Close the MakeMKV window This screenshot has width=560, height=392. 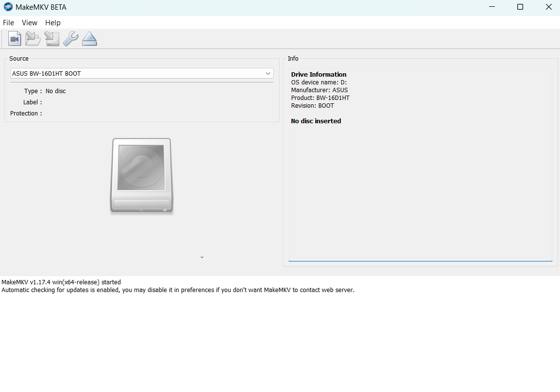pyautogui.click(x=548, y=7)
